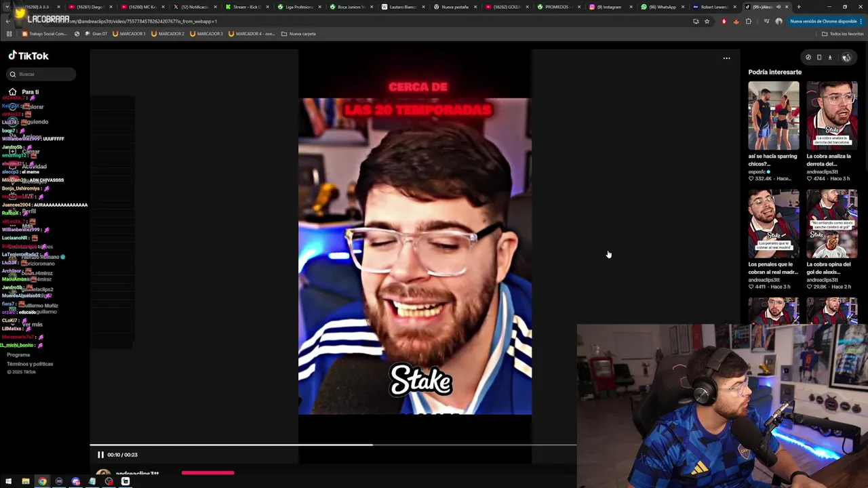Open 'La cobra opina del gol de alexis' thumbnail

click(832, 224)
